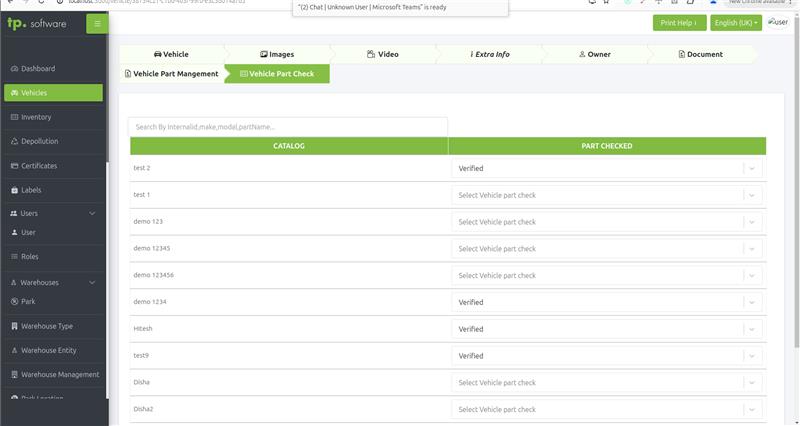Image resolution: width=800 pixels, height=426 pixels.
Task: Go to the Extra Info step
Action: 489,54
